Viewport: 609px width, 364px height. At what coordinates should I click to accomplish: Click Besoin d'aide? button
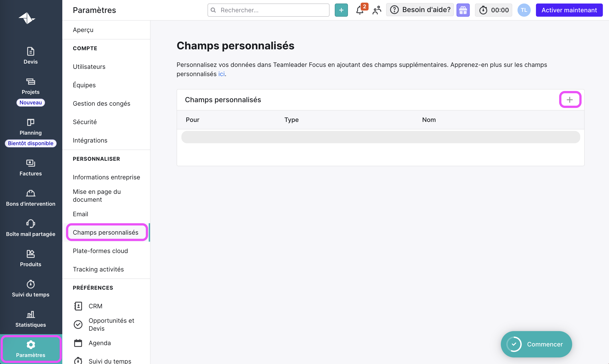(420, 10)
